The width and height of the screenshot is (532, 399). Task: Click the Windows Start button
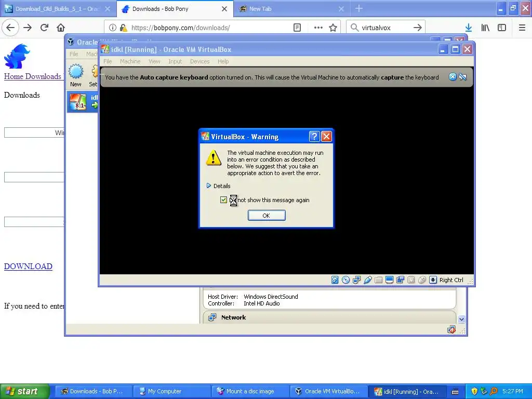pos(25,391)
